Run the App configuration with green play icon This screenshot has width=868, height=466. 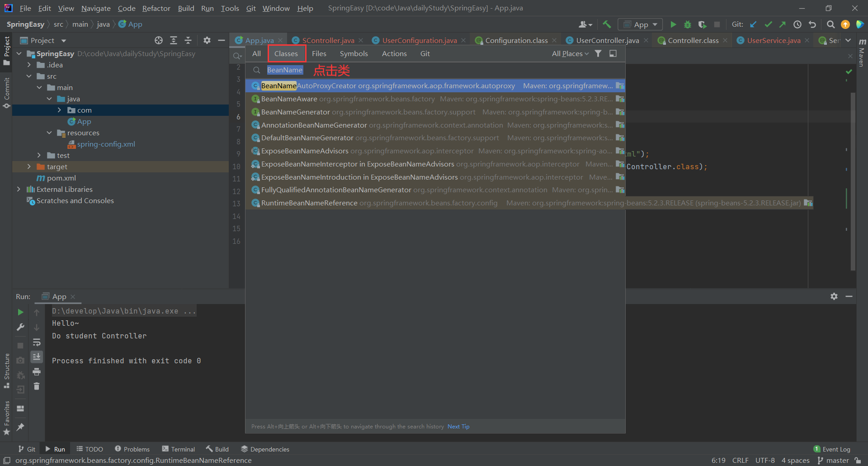tap(673, 24)
